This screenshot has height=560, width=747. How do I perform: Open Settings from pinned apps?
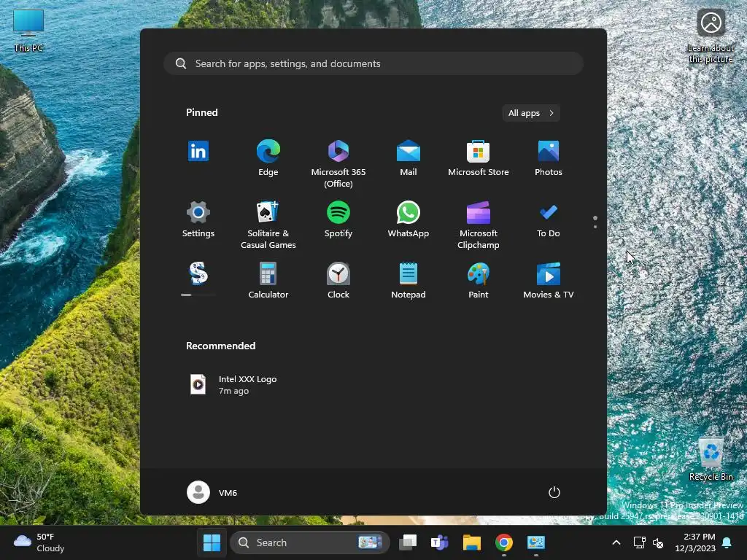coord(198,219)
